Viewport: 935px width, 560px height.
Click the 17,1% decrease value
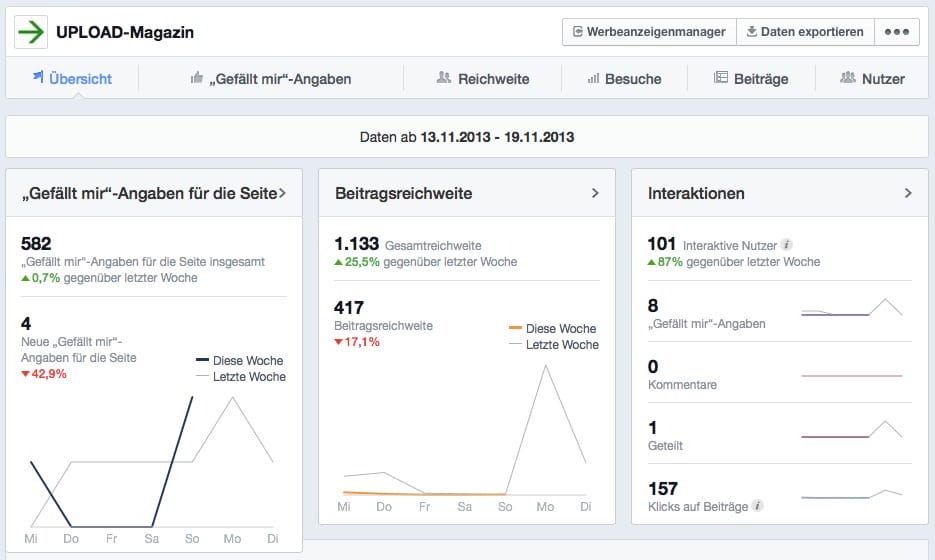(x=357, y=342)
